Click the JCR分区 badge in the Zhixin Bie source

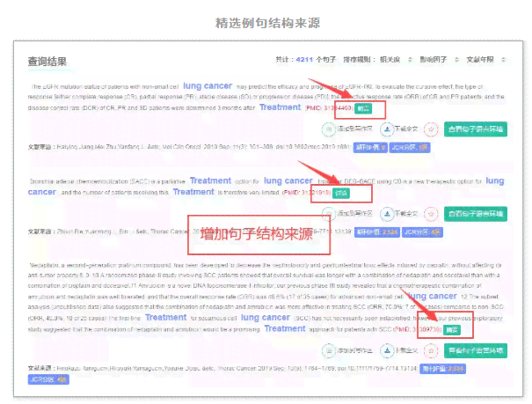coord(422,232)
